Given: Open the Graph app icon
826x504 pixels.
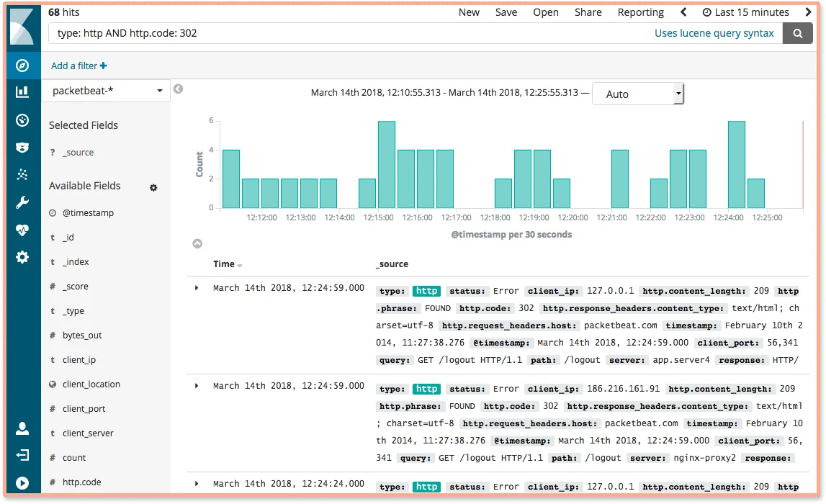Looking at the screenshot, I should point(22,174).
